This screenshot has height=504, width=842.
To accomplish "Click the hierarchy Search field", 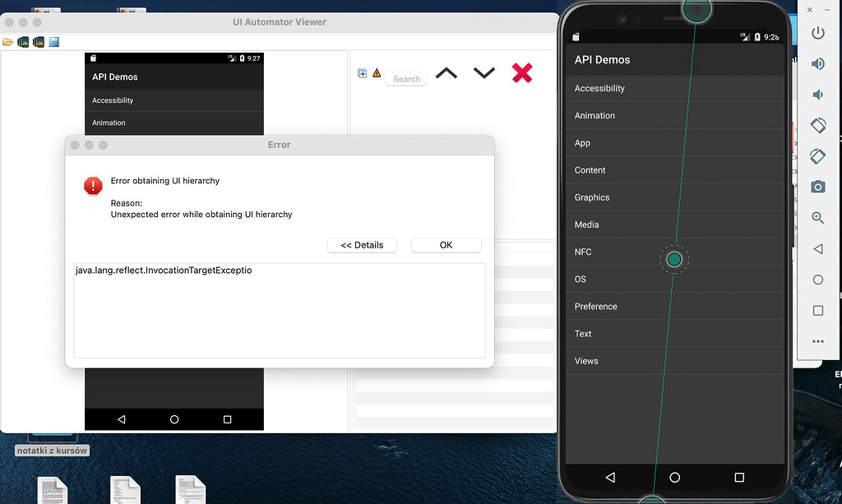I will (406, 79).
